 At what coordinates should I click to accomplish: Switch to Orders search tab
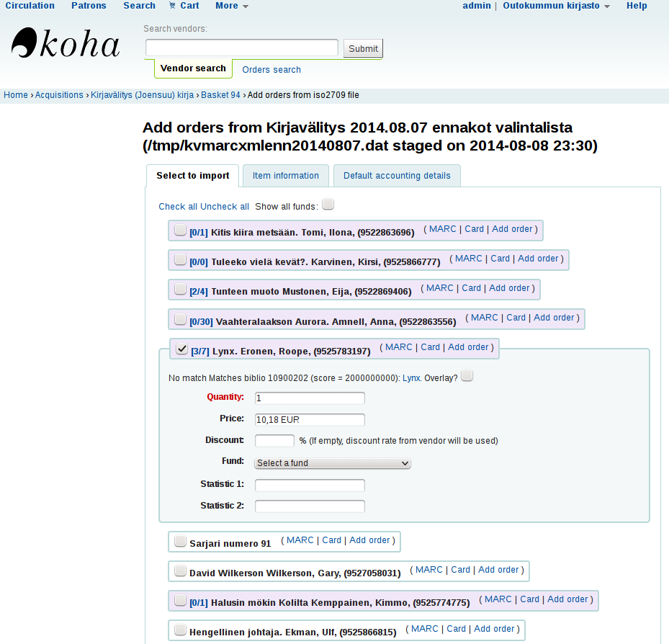(x=271, y=70)
